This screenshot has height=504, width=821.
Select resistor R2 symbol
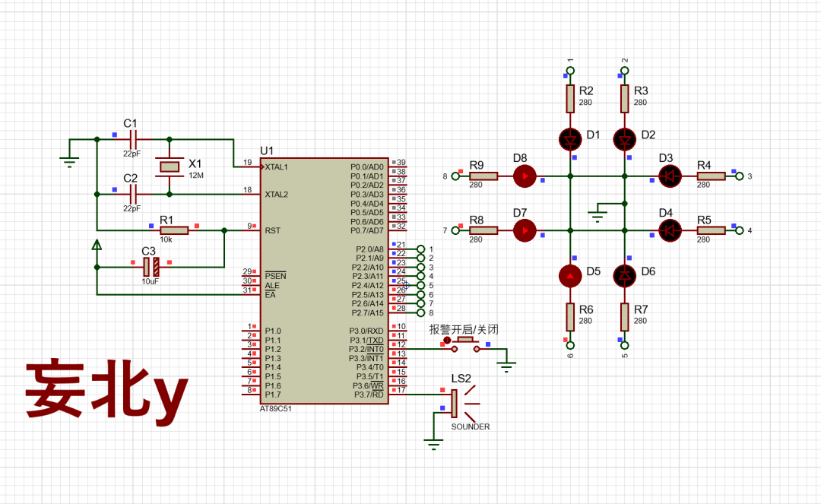570,99
